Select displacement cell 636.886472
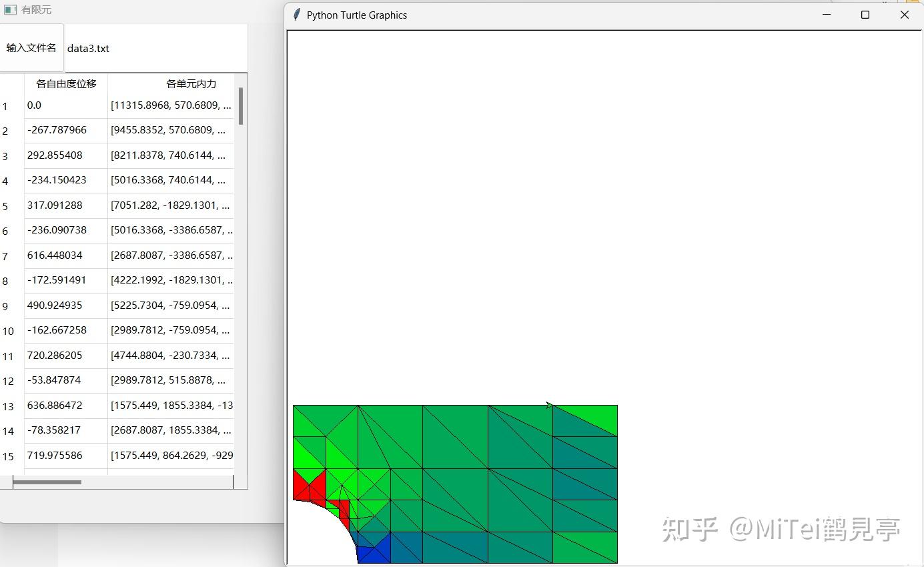The height and width of the screenshot is (567, 924). 66,406
